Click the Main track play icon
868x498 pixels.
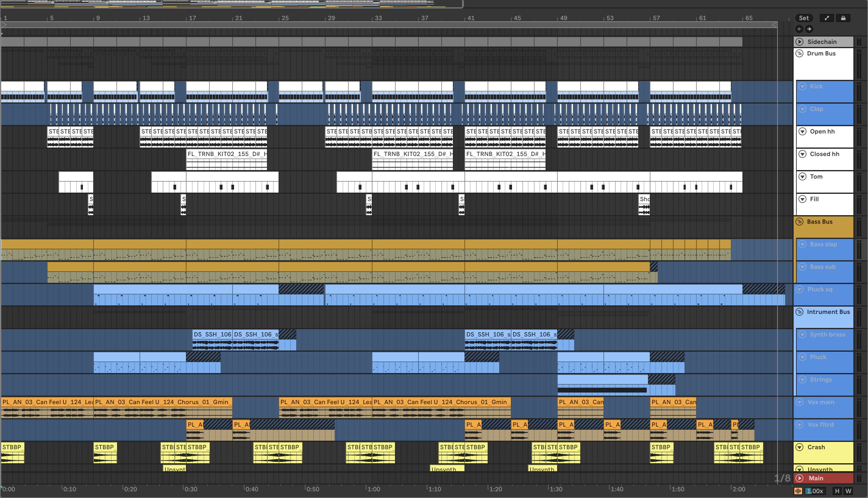click(x=799, y=478)
